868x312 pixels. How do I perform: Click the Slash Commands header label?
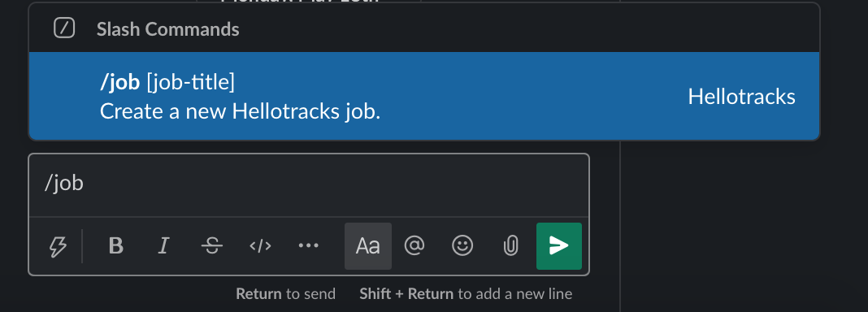click(x=167, y=28)
